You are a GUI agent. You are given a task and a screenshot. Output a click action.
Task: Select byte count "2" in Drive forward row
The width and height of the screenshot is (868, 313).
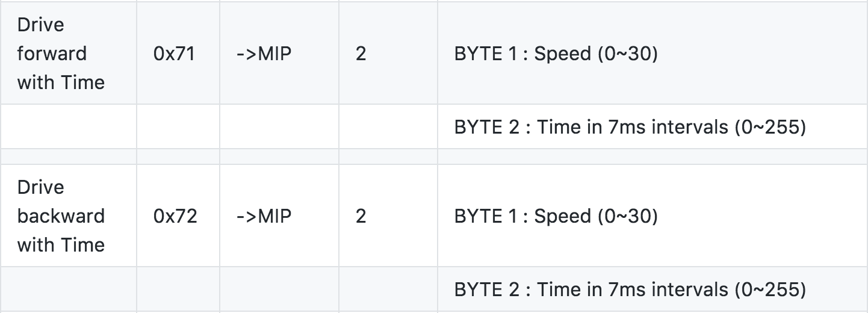click(361, 54)
